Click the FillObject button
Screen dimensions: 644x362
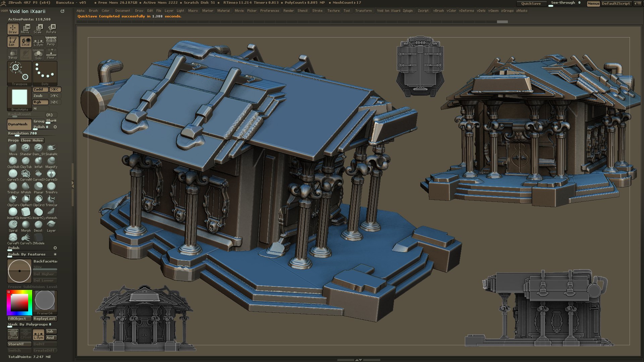coord(18,318)
